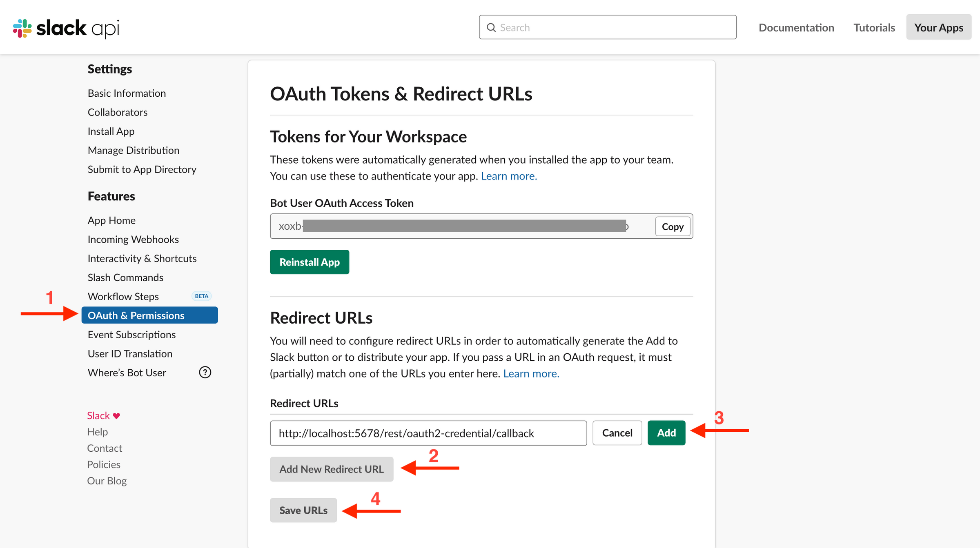980x548 pixels.
Task: Open the Event Subscriptions page
Action: point(131,334)
